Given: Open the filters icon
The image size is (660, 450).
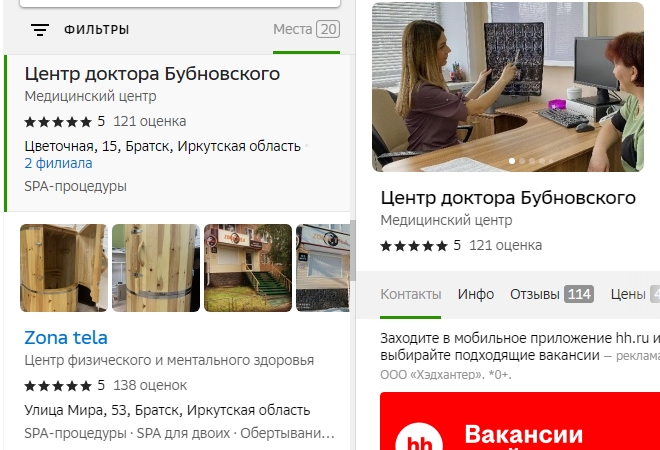Looking at the screenshot, I should click(x=40, y=30).
